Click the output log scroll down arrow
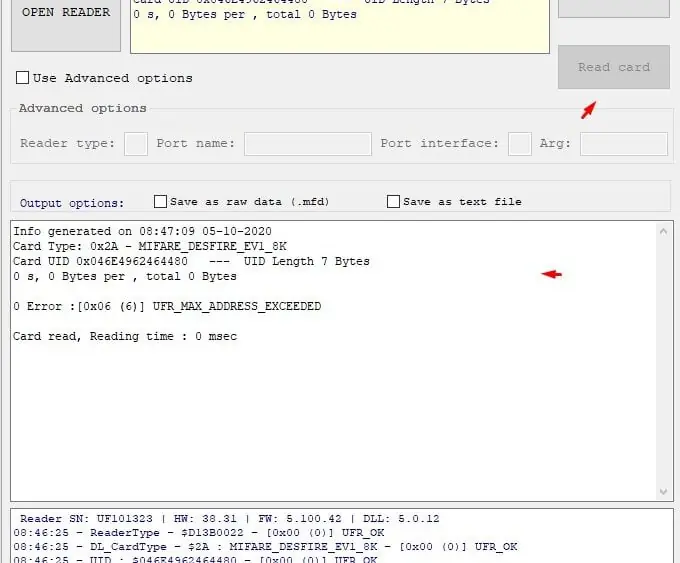The width and height of the screenshot is (680, 563). pos(663,491)
